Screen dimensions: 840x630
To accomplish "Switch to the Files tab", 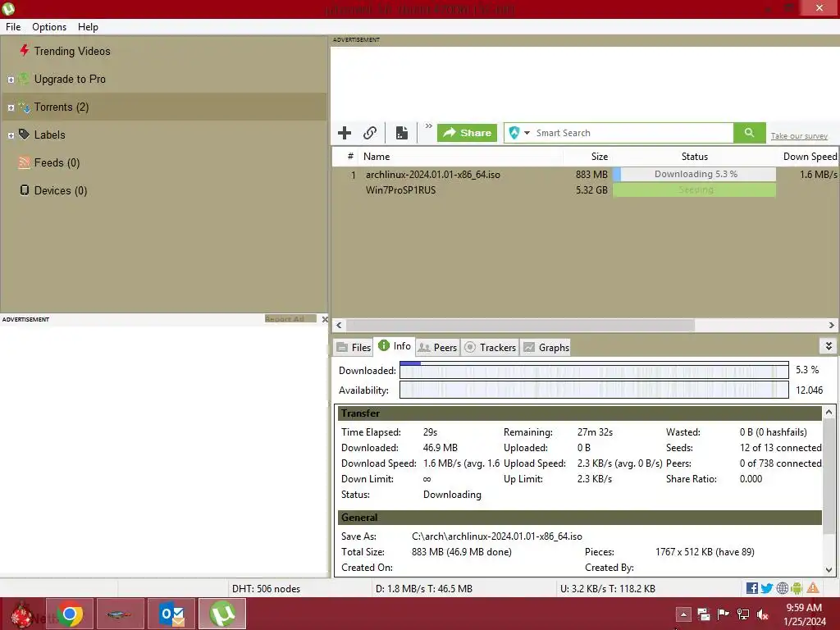I will coord(353,347).
